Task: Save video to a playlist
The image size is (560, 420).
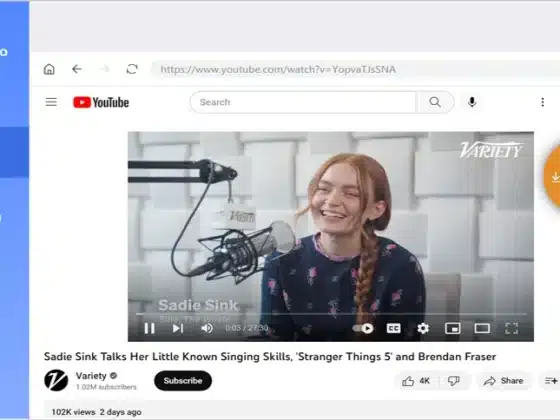Action: click(550, 381)
